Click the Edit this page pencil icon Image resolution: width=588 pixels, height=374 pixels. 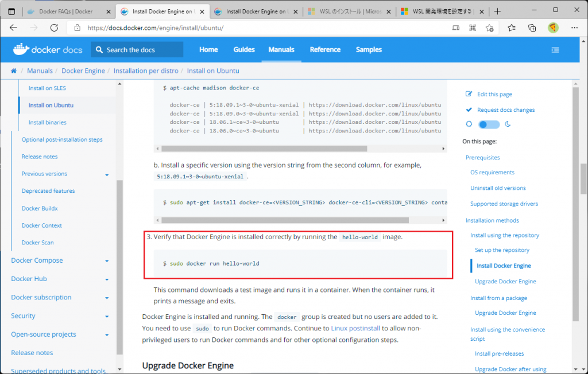pyautogui.click(x=469, y=94)
